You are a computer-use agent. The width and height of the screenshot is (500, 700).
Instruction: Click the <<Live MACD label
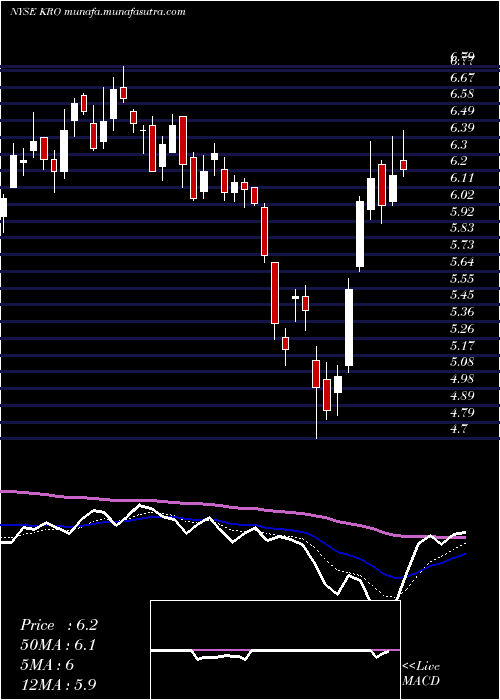[x=421, y=674]
